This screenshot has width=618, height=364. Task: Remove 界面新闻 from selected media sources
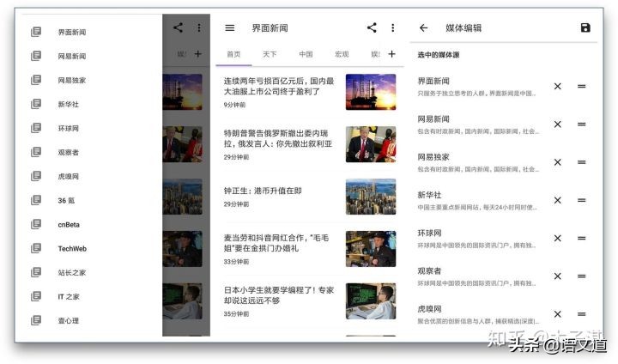coord(557,87)
